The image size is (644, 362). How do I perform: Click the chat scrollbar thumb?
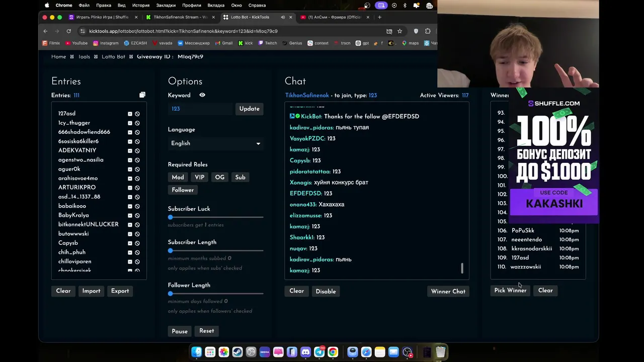(462, 268)
